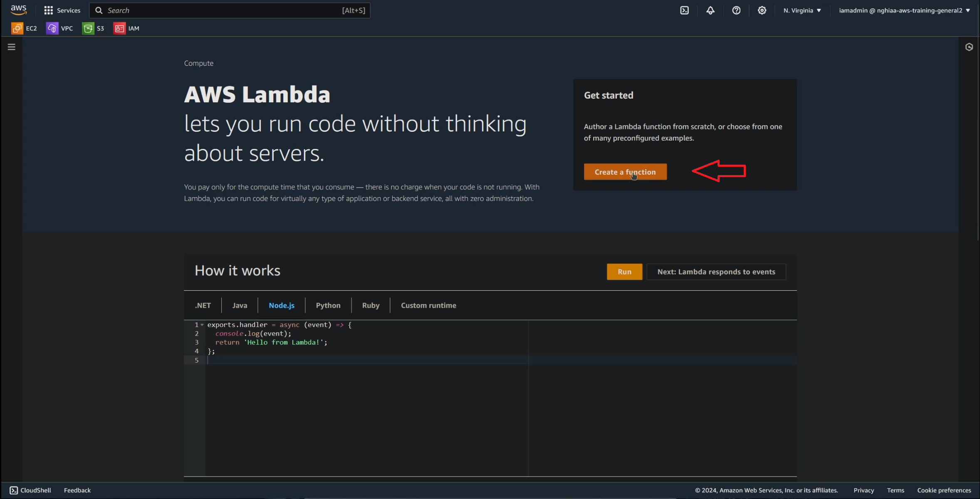
Task: Open the EC2 shortcut icon
Action: [17, 28]
